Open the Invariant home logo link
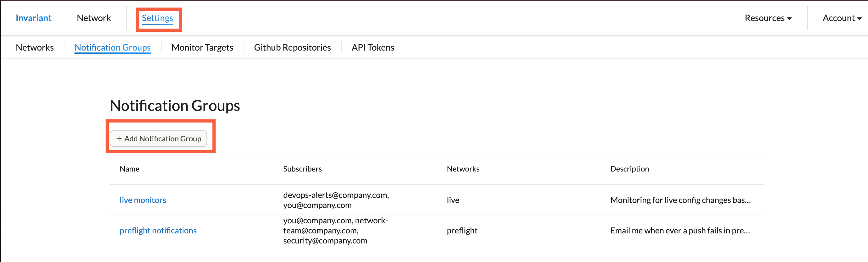 pyautogui.click(x=33, y=18)
